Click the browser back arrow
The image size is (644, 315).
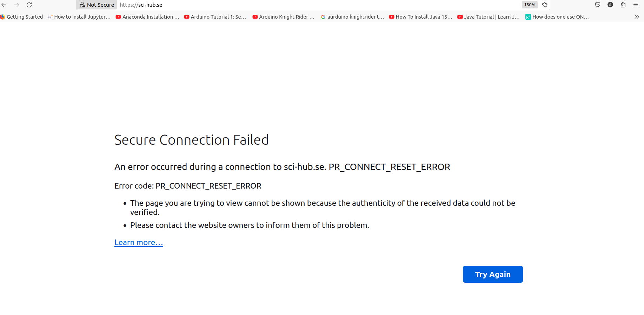click(4, 5)
